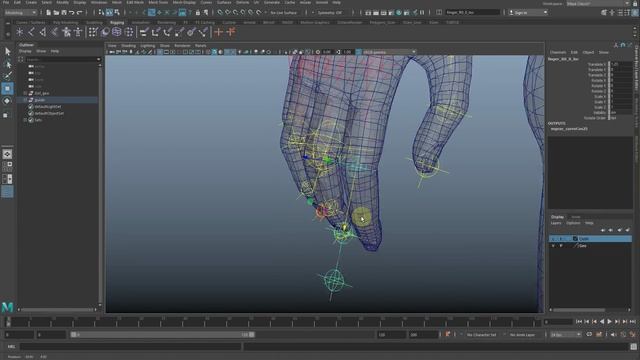This screenshot has width=640, height=360.
Task: Open the Windows menu
Action: [99, 2]
